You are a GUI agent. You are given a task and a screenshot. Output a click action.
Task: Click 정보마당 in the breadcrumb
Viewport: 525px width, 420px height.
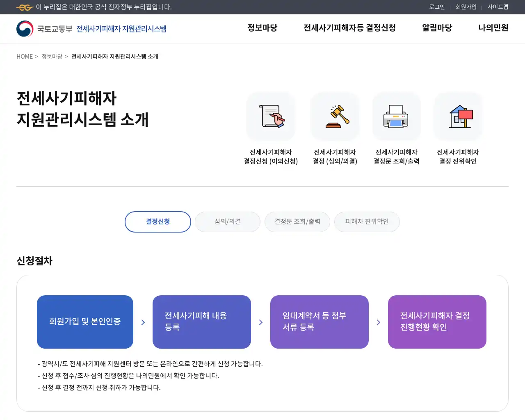52,57
